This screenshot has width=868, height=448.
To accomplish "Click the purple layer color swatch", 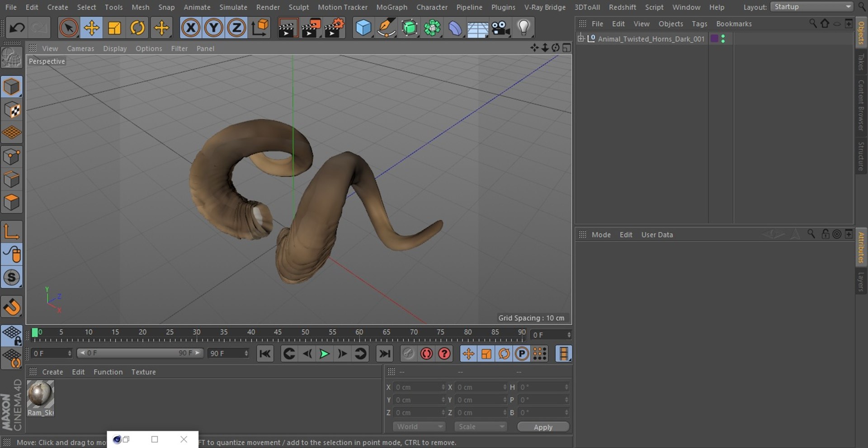I will coord(714,39).
